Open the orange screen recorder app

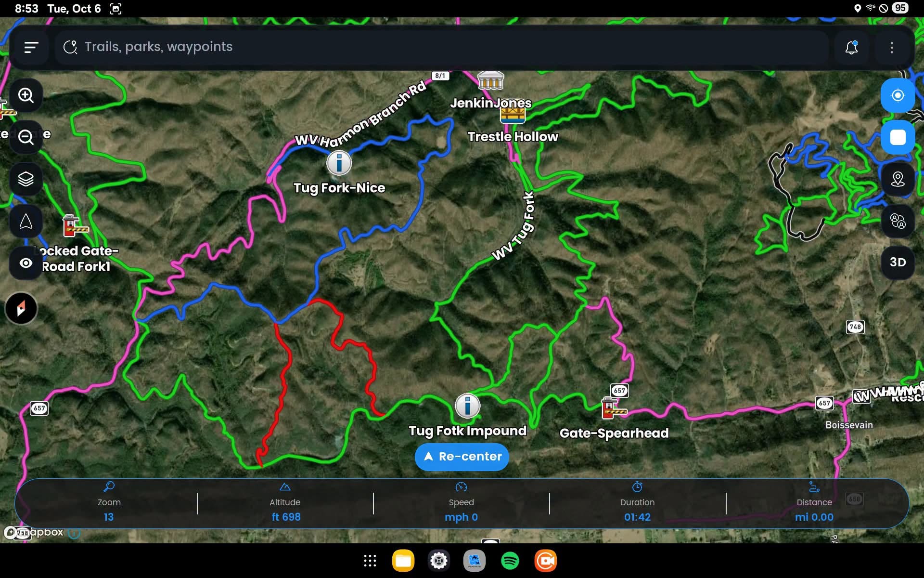pos(546,561)
